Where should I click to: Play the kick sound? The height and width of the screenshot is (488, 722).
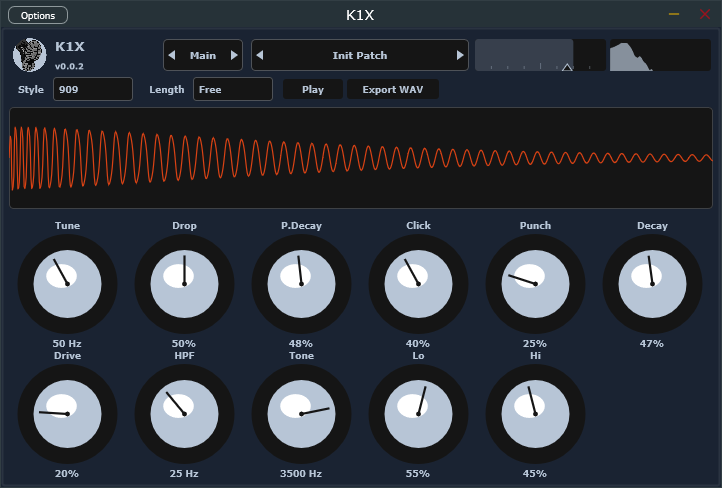[313, 89]
